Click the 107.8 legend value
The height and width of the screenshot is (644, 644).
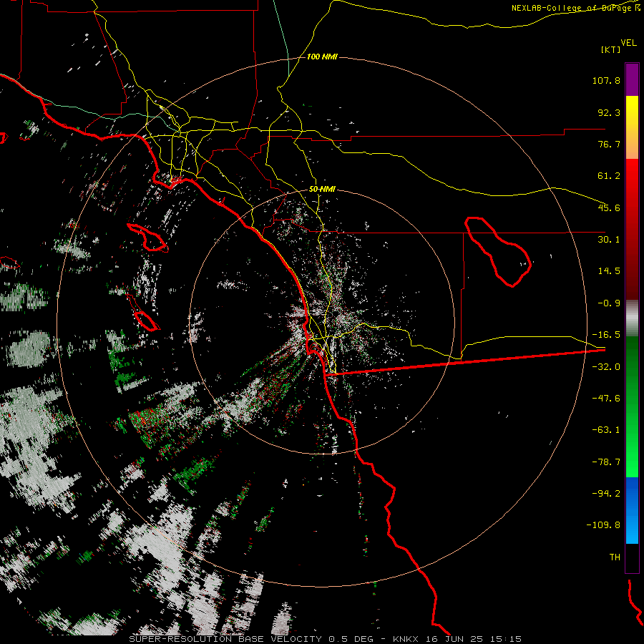coord(606,80)
